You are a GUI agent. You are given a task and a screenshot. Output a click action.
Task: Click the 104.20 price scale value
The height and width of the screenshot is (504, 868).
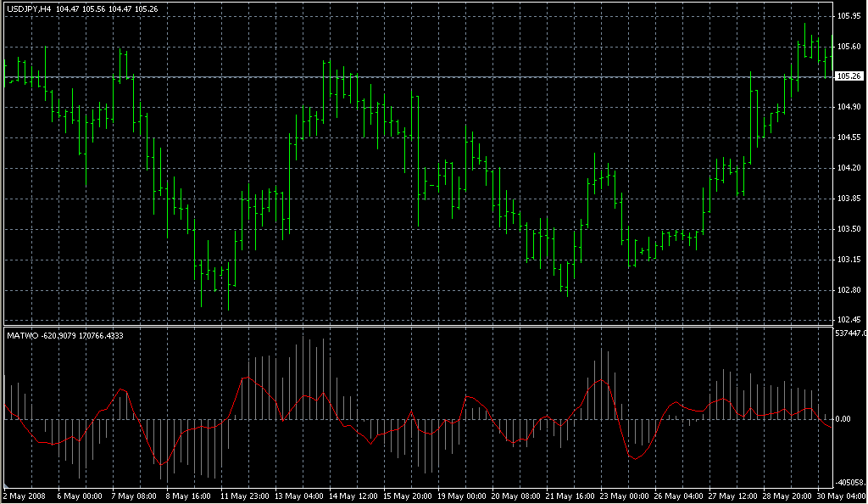pos(849,168)
